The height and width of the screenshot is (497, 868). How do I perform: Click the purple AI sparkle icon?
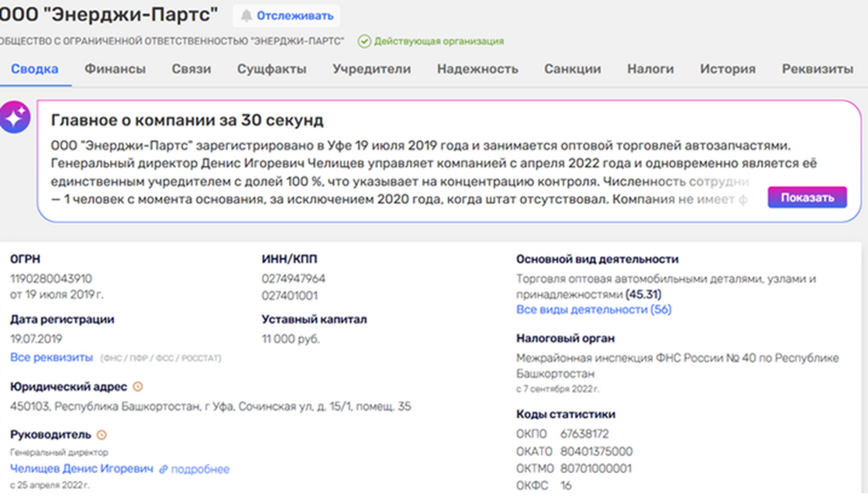tap(14, 119)
